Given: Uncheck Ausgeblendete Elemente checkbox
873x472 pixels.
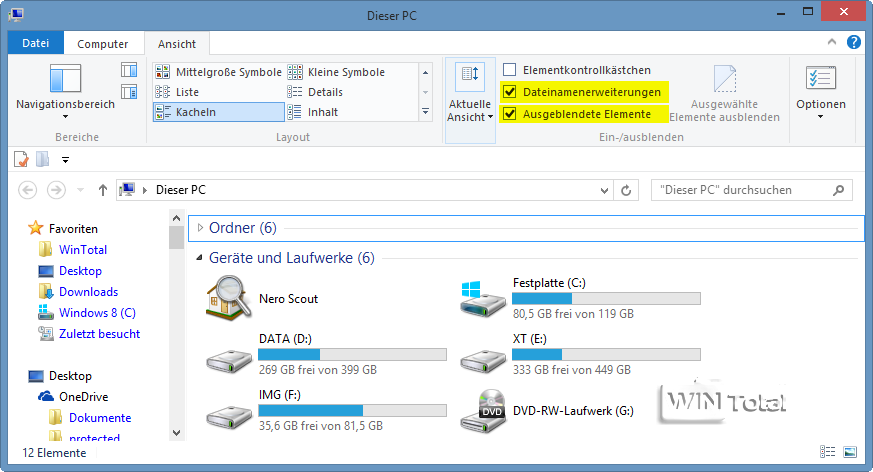Looking at the screenshot, I should [510, 114].
